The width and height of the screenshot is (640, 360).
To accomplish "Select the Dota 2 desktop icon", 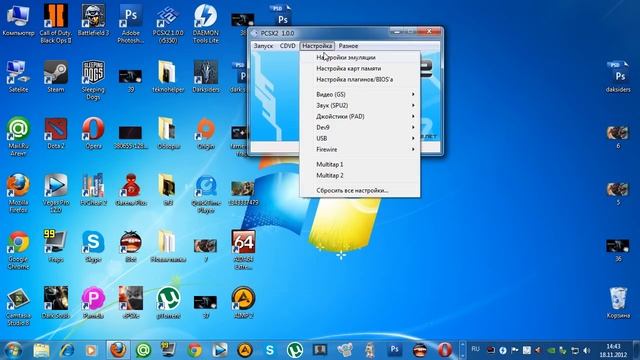I will pos(56,133).
